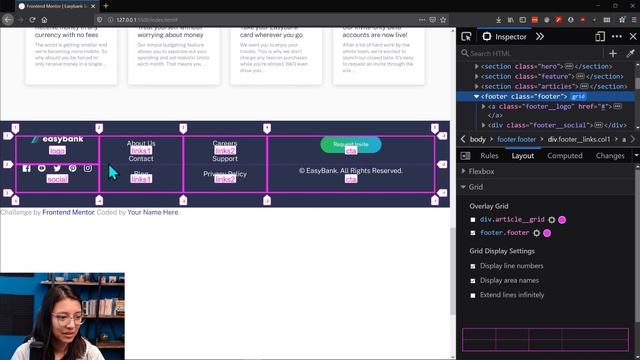Open the Firefox hamburger menu
This screenshot has width=640, height=360.
pos(634,20)
